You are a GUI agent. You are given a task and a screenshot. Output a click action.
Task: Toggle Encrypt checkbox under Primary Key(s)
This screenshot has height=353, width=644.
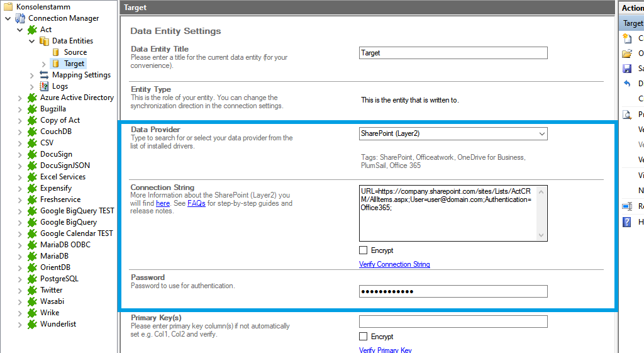364,337
